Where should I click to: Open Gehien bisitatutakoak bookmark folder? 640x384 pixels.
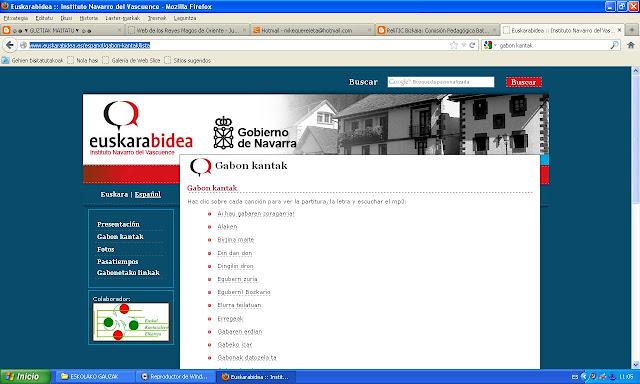pyautogui.click(x=33, y=60)
